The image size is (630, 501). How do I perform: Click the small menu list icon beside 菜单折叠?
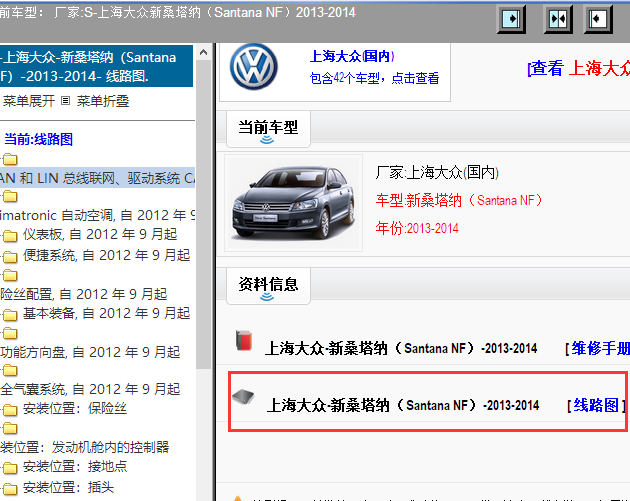point(65,100)
